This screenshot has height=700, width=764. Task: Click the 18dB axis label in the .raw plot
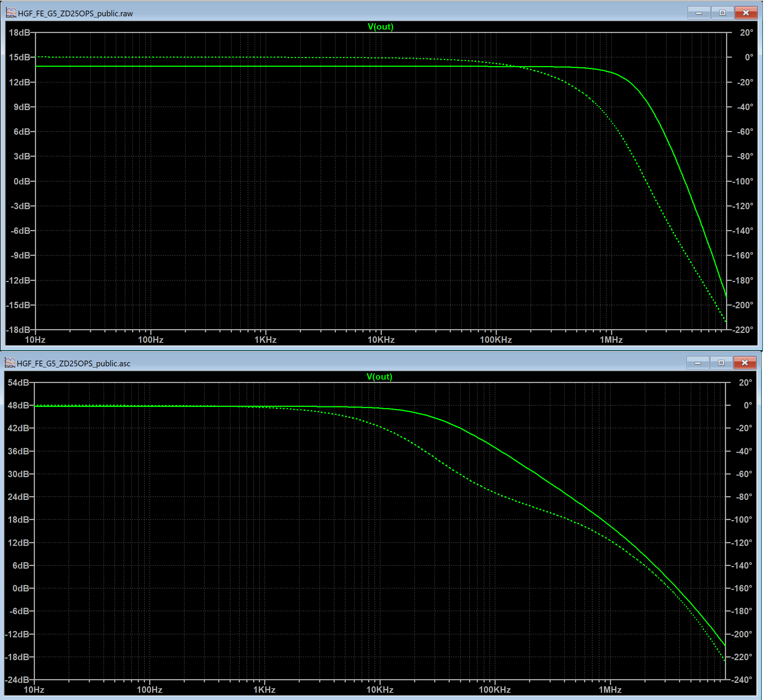point(19,33)
